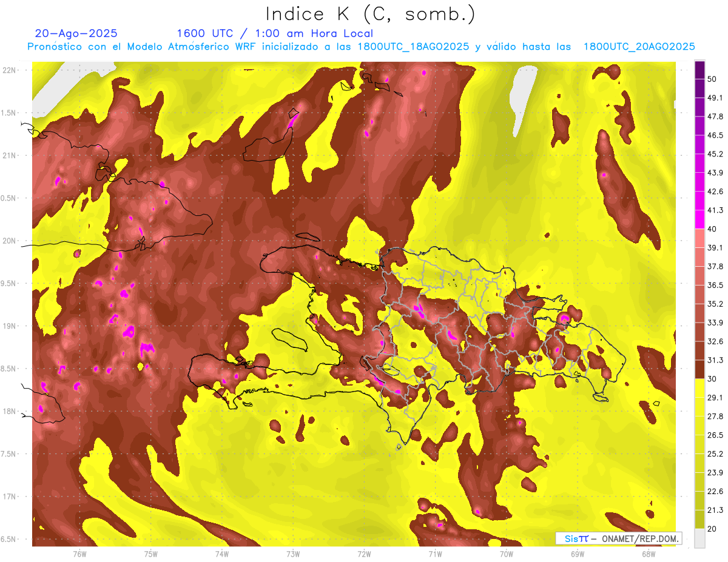Click the "72W" longitude label
728x562 pixels.
pos(364,554)
